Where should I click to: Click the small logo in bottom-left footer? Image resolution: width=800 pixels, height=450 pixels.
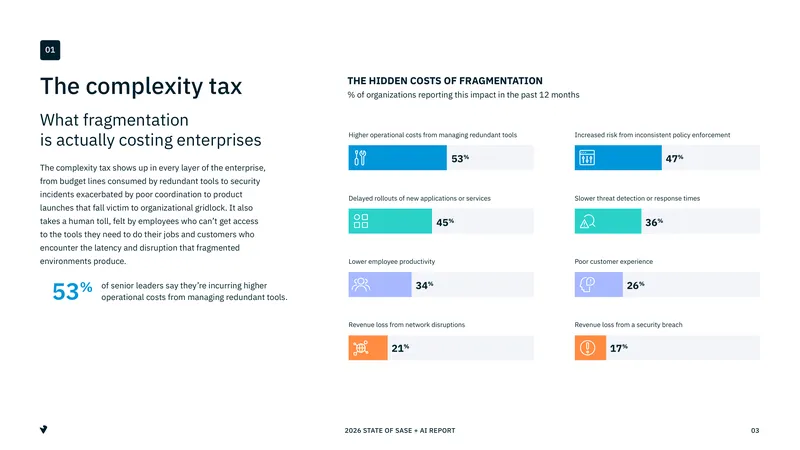pos(43,430)
